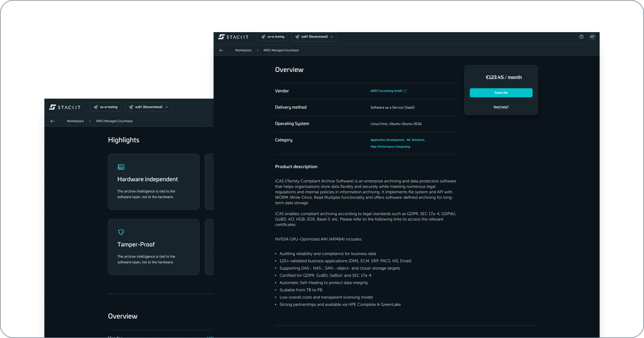Click the Need help? link
The width and height of the screenshot is (644, 338).
tap(501, 107)
